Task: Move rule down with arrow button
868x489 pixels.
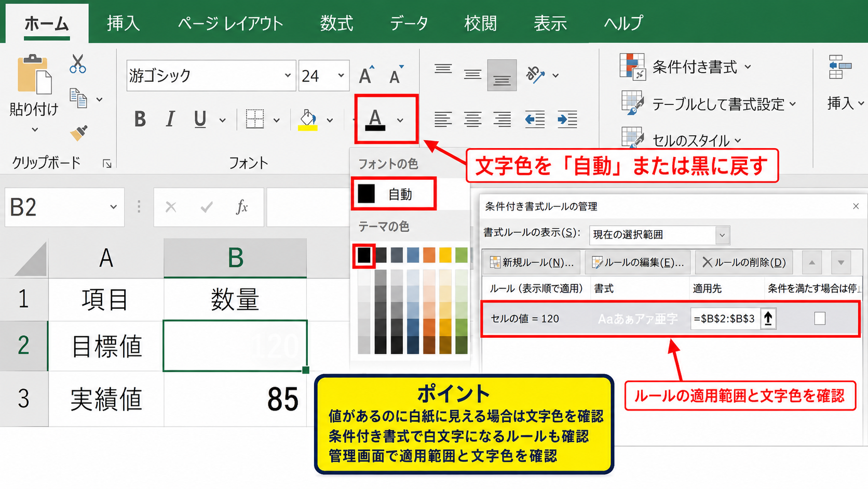Action: (x=841, y=262)
